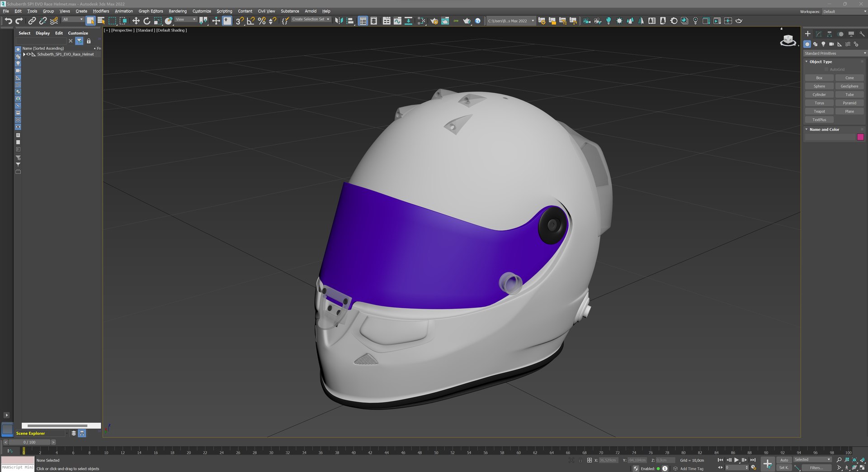The image size is (868, 472).
Task: Activate the Select and Link tool
Action: coord(32,21)
